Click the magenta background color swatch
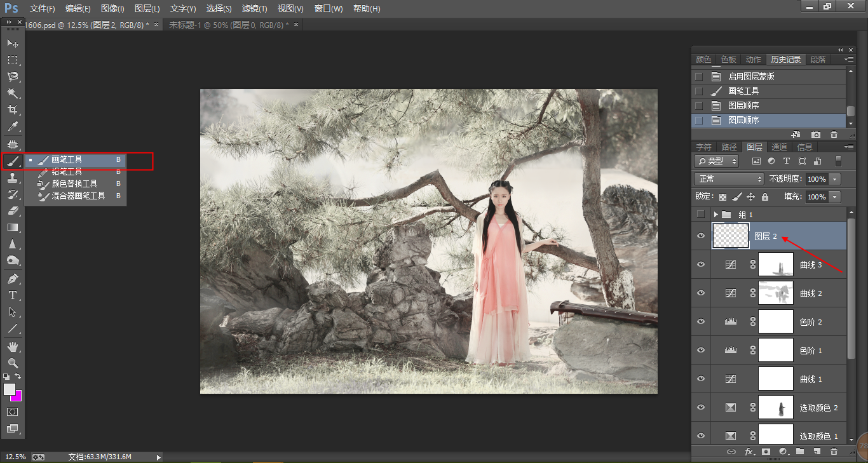 (18, 397)
